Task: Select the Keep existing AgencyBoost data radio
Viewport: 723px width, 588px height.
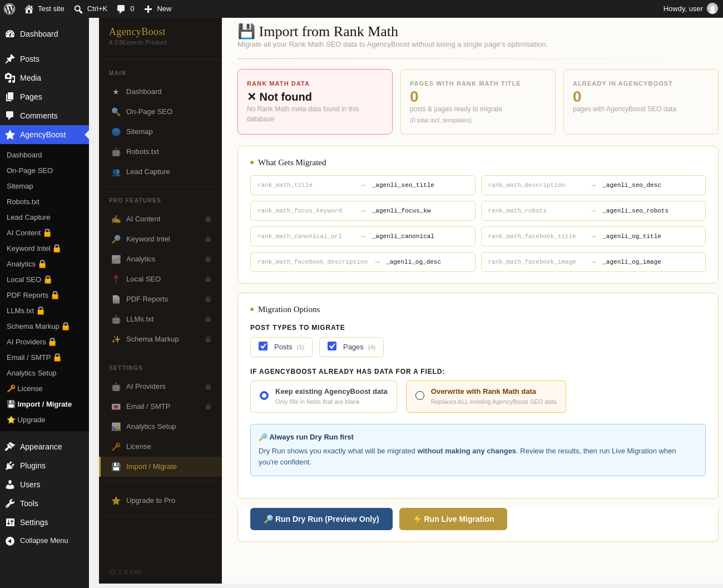Action: click(x=264, y=396)
